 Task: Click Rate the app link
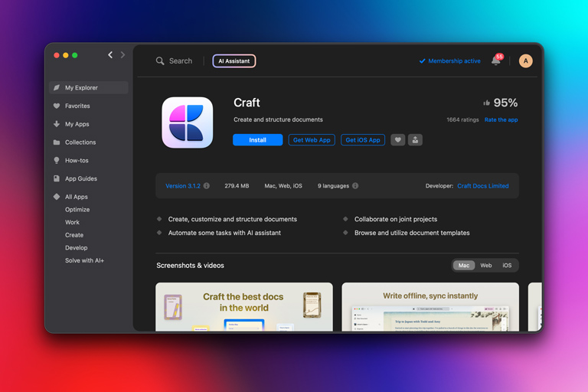point(501,119)
